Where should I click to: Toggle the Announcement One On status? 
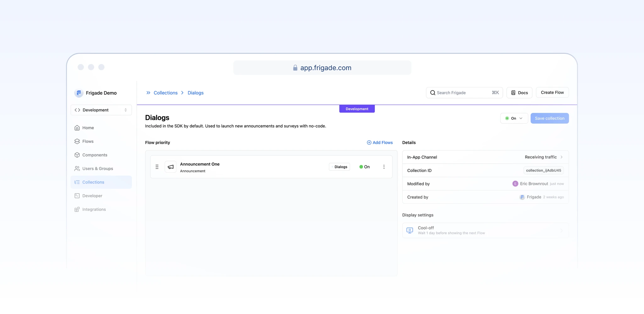click(x=364, y=167)
